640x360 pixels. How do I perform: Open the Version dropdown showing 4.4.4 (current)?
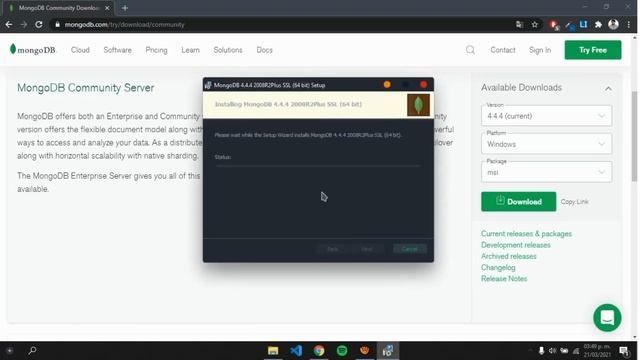coord(546,116)
